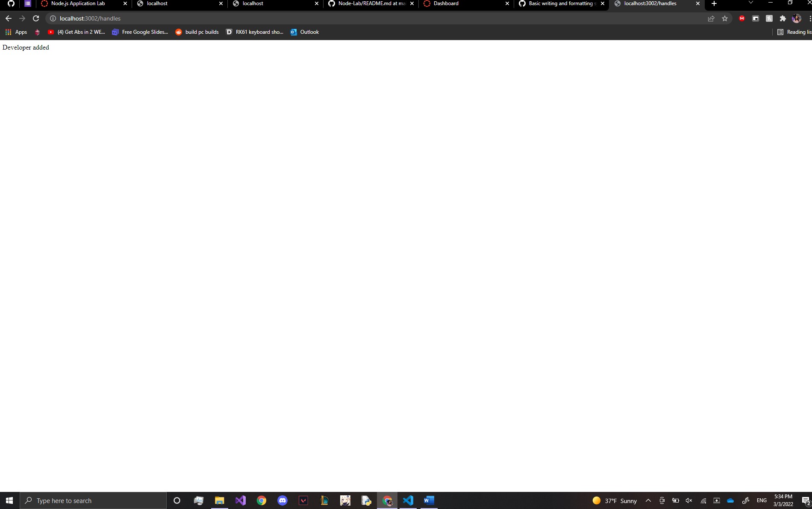Open the pinned GitHub tab
The height and width of the screenshot is (509, 812).
coord(11,3)
